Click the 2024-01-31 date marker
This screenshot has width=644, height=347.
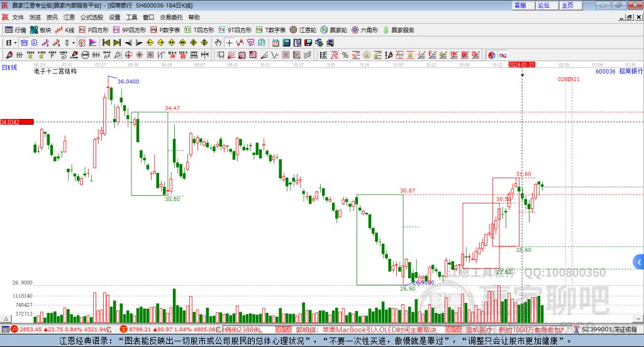[521, 64]
